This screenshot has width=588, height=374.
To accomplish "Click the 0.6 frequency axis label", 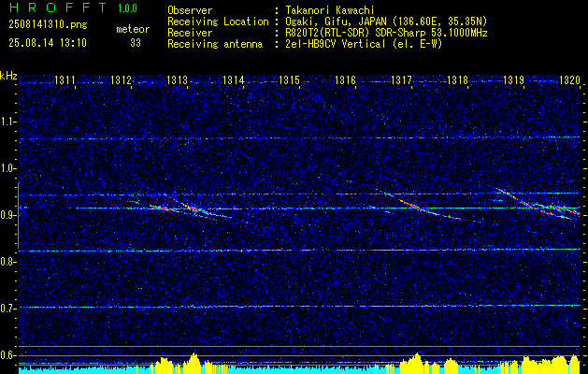I will [8, 355].
